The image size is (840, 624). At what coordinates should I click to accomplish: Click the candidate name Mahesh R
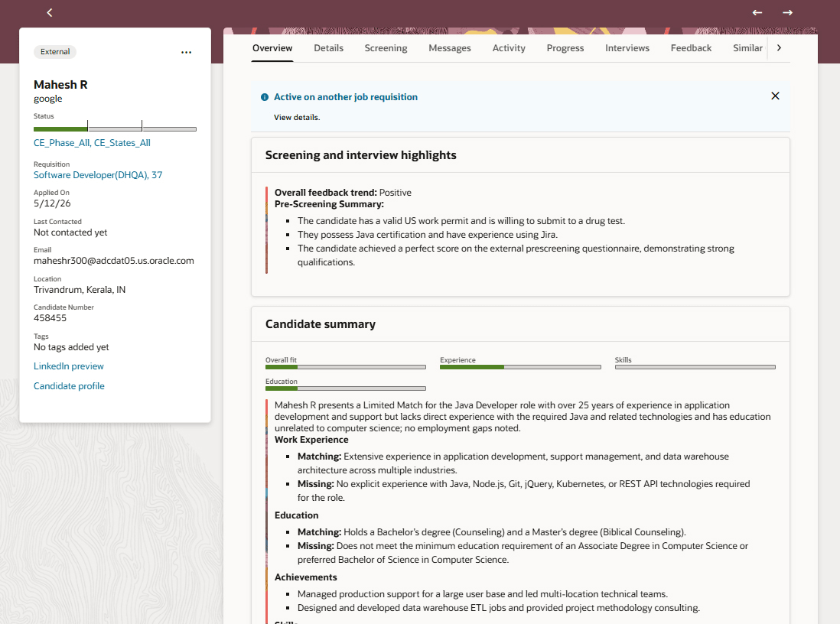click(x=60, y=85)
